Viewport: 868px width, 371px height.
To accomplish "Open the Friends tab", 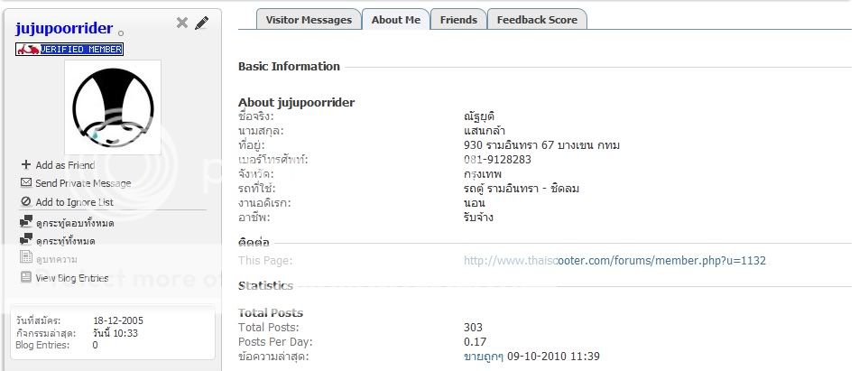I will (x=458, y=20).
